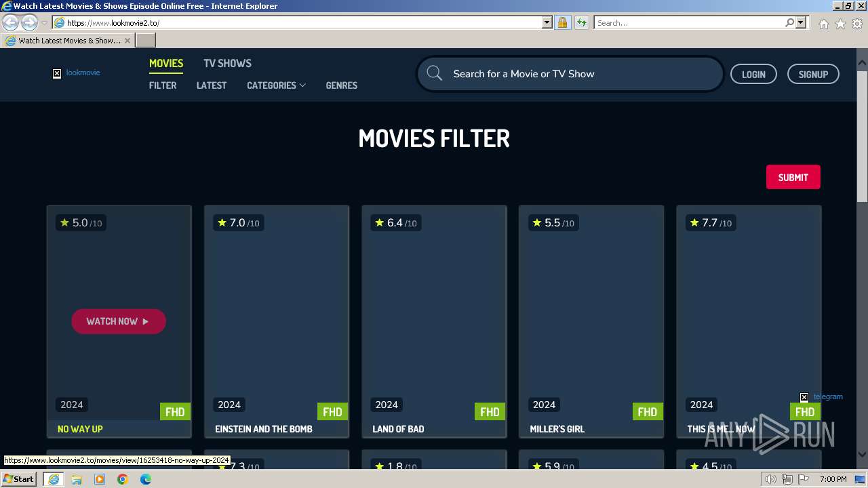Click the browser address bar
The height and width of the screenshot is (488, 868).
(x=303, y=22)
